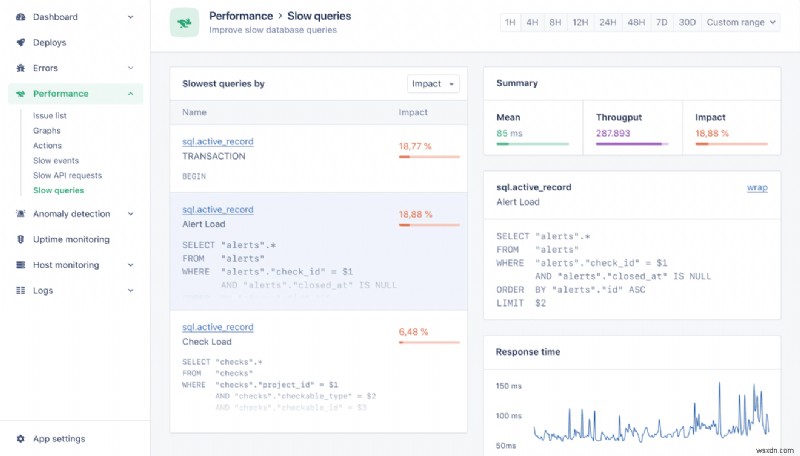Click the 6,48 % impact bar

click(x=429, y=343)
